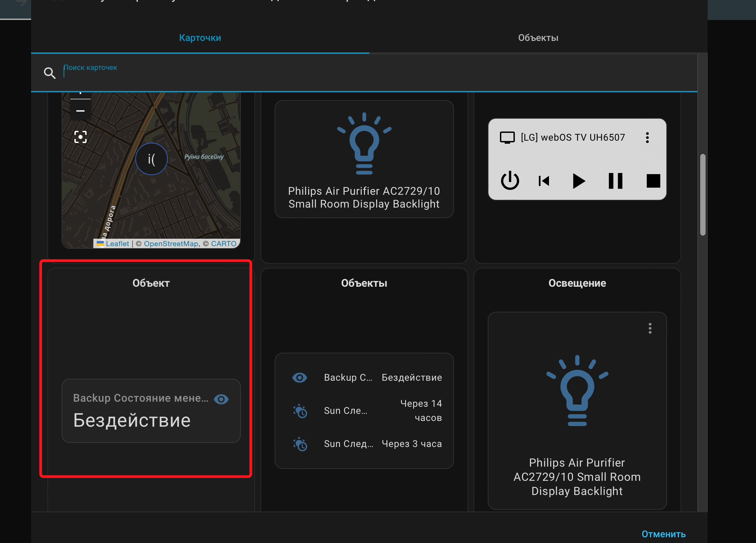Zoom out the map with minus button
The width and height of the screenshot is (756, 543).
(x=81, y=111)
